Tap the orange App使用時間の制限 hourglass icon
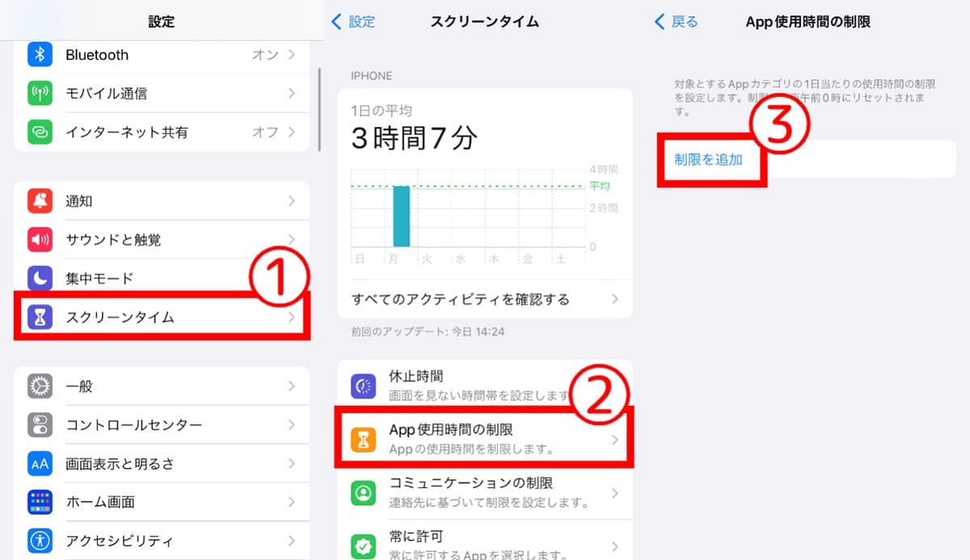 tap(363, 439)
